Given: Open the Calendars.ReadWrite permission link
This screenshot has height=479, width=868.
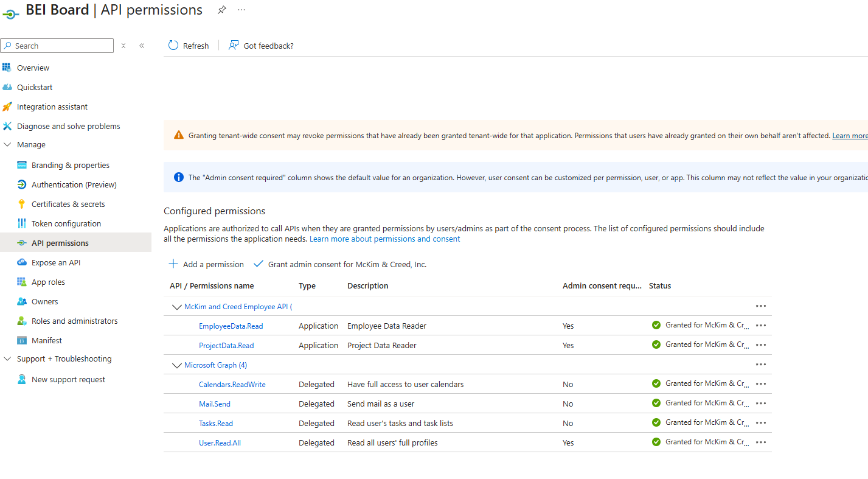Looking at the screenshot, I should (x=232, y=385).
